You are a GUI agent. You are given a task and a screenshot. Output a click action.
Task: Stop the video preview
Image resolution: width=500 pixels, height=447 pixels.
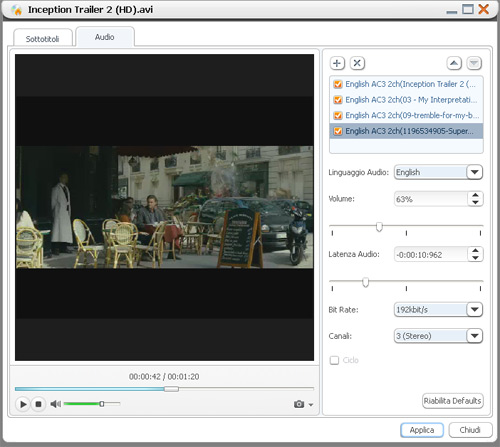pos(38,404)
